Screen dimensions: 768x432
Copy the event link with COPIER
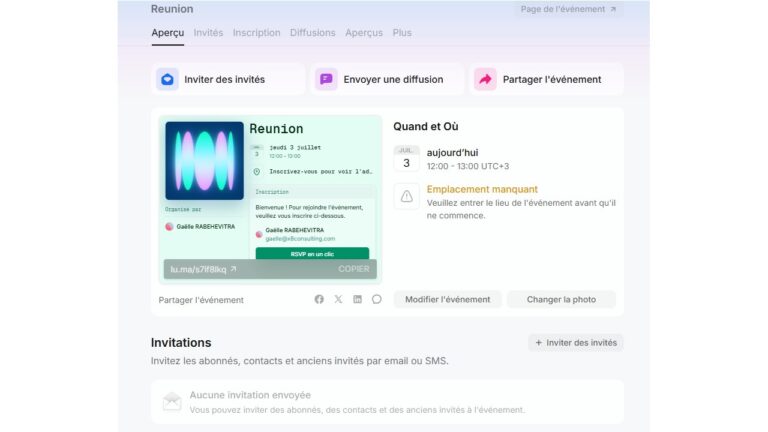point(354,269)
